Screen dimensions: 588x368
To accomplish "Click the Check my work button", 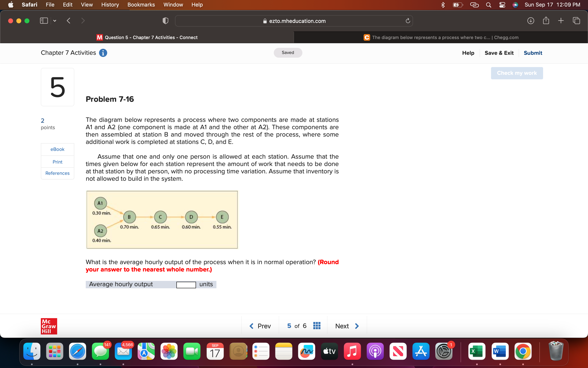I will (x=517, y=73).
